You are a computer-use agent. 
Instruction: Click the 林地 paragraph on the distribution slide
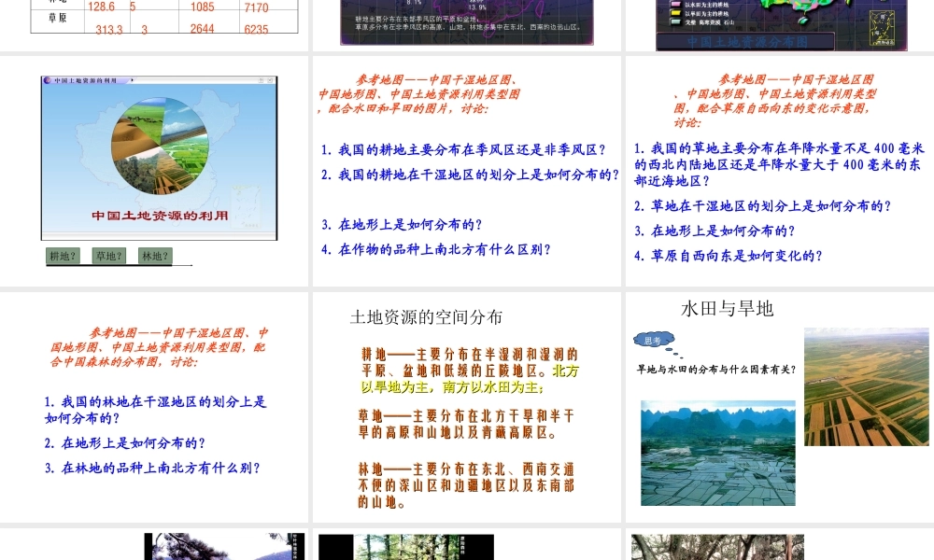(466, 485)
